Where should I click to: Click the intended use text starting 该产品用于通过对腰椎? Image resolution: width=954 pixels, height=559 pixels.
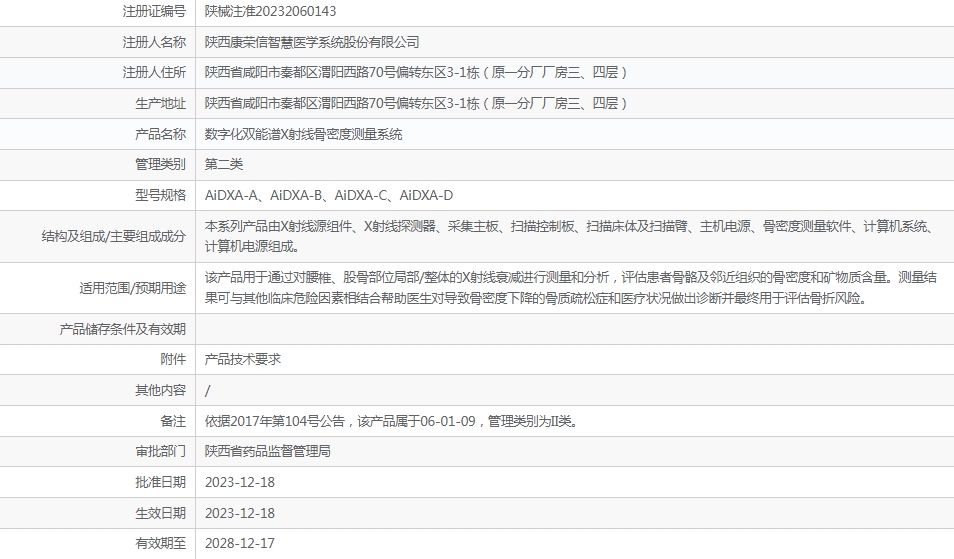pos(571,288)
